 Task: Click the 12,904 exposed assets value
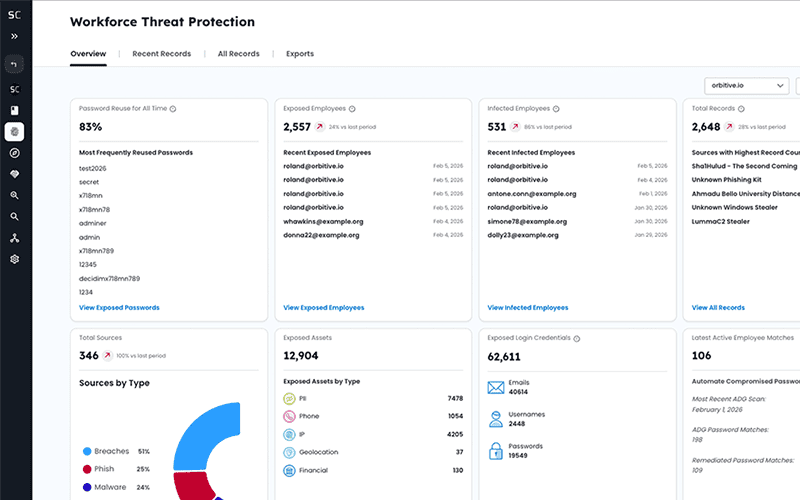point(301,356)
